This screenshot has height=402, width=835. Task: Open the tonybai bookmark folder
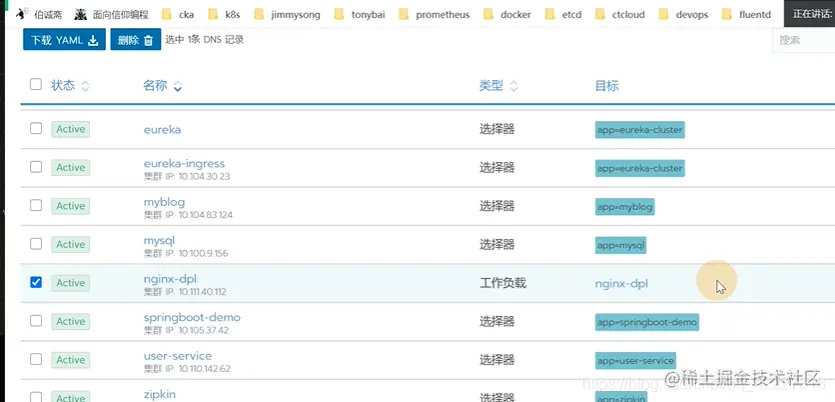pos(359,14)
